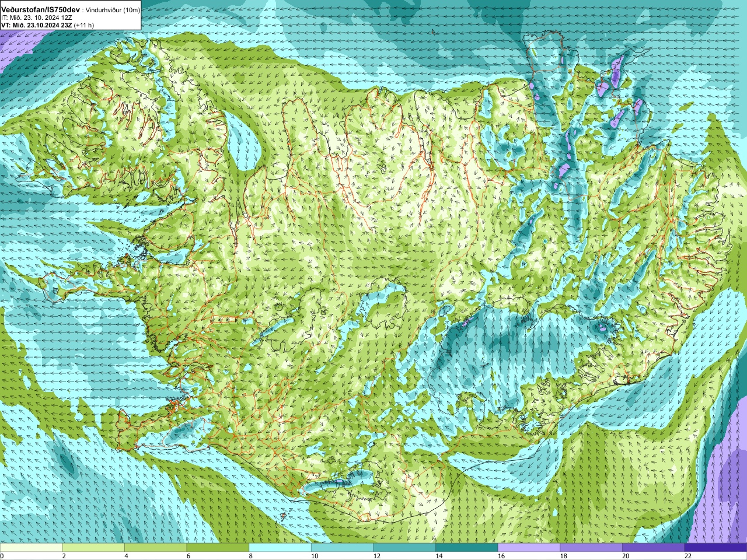Click the light green 2–4 legend swatch

tap(93, 548)
